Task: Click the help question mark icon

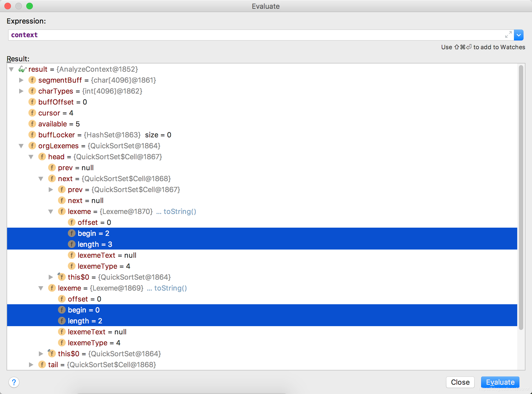Action: point(14,382)
